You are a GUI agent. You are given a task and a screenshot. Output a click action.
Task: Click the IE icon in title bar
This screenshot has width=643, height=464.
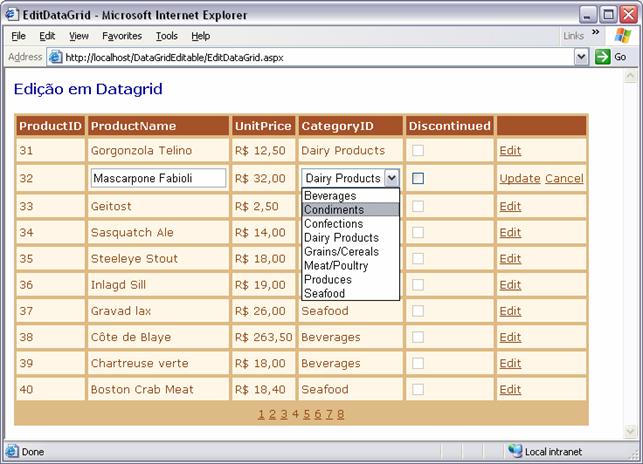click(11, 14)
